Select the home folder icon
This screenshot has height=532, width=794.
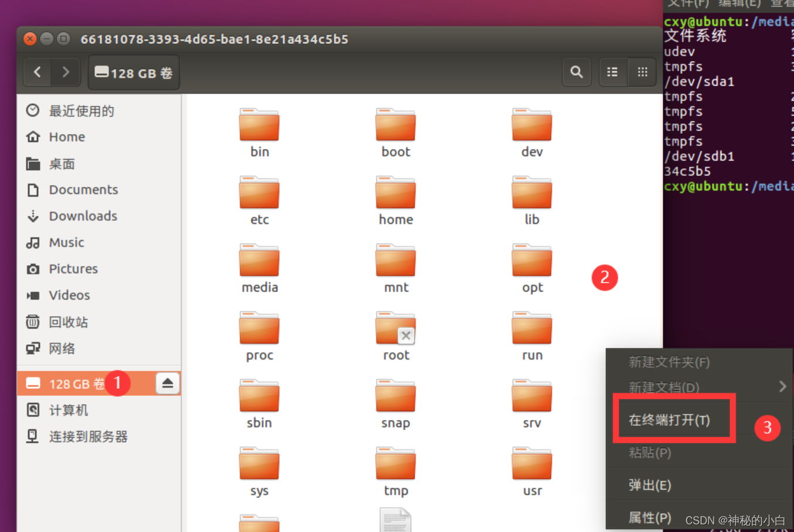[396, 192]
